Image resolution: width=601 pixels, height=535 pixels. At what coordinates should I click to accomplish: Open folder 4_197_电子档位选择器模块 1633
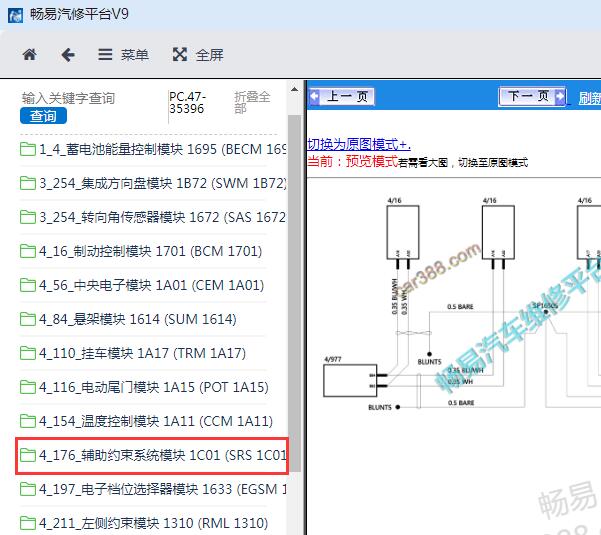tap(153, 489)
